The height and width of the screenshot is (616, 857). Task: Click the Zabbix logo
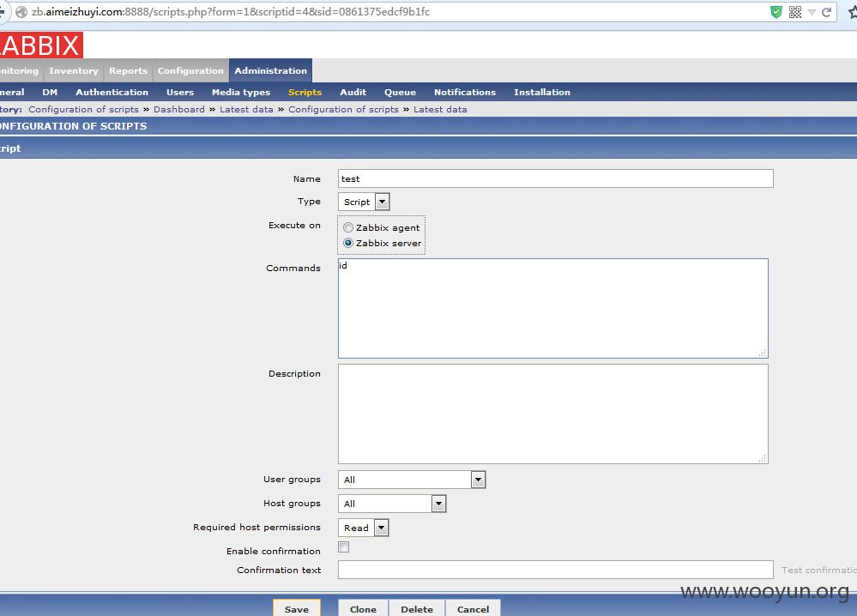click(x=41, y=45)
